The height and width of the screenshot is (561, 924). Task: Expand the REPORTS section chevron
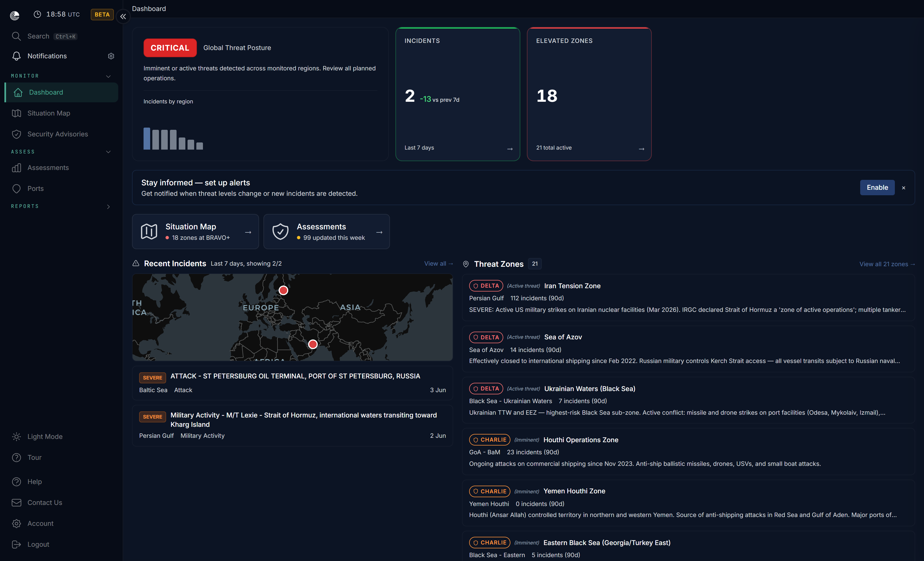(108, 207)
